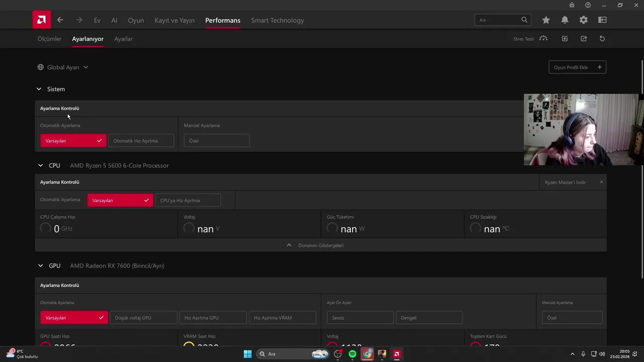The height and width of the screenshot is (362, 644).
Task: Collapse Donanım Göstergeleri panel
Action: click(320, 245)
